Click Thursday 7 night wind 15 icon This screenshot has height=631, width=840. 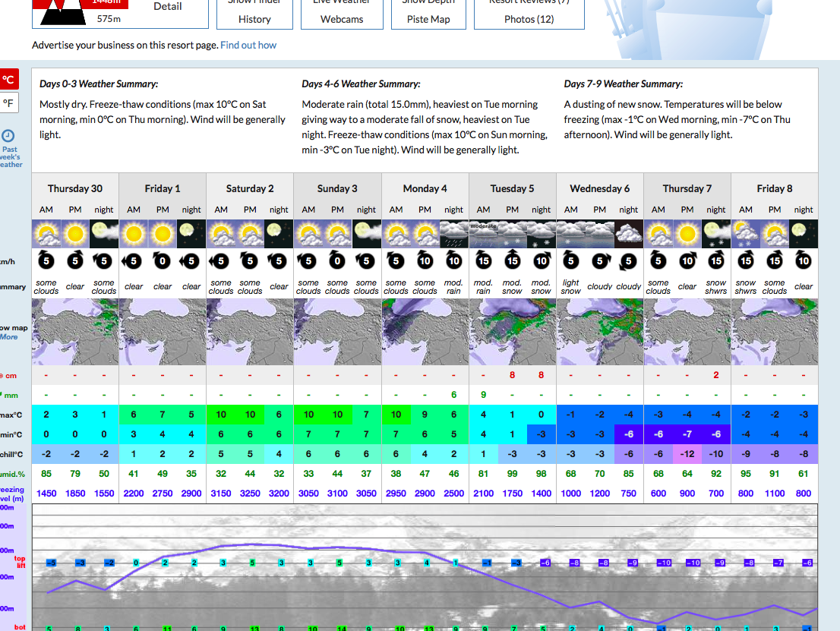coord(716,260)
